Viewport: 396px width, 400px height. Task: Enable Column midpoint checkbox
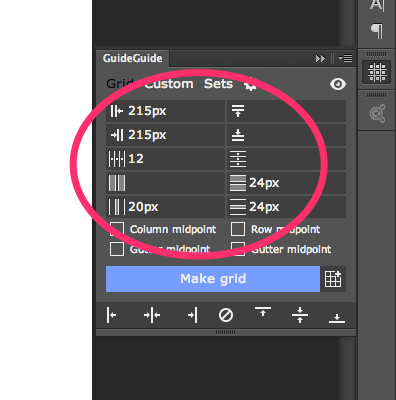[x=117, y=229]
